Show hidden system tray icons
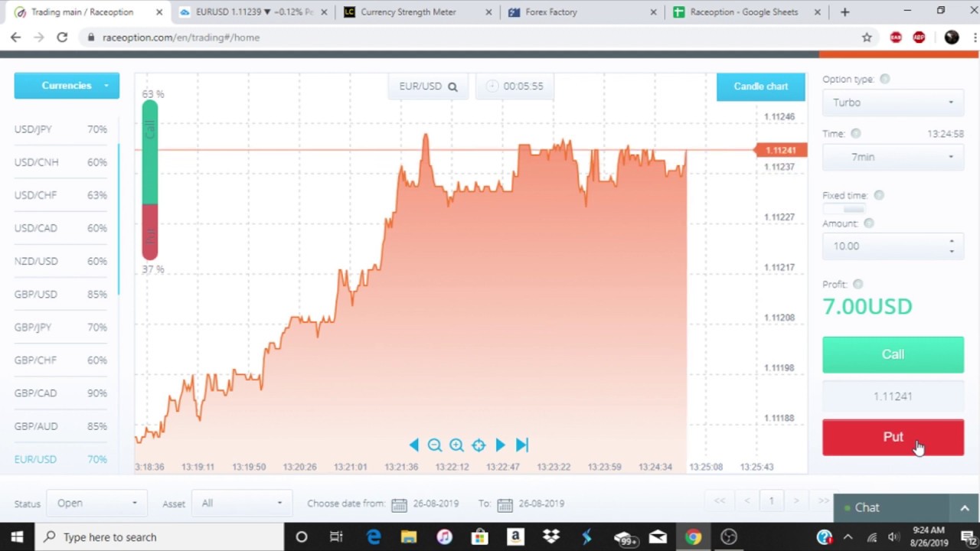 point(848,536)
